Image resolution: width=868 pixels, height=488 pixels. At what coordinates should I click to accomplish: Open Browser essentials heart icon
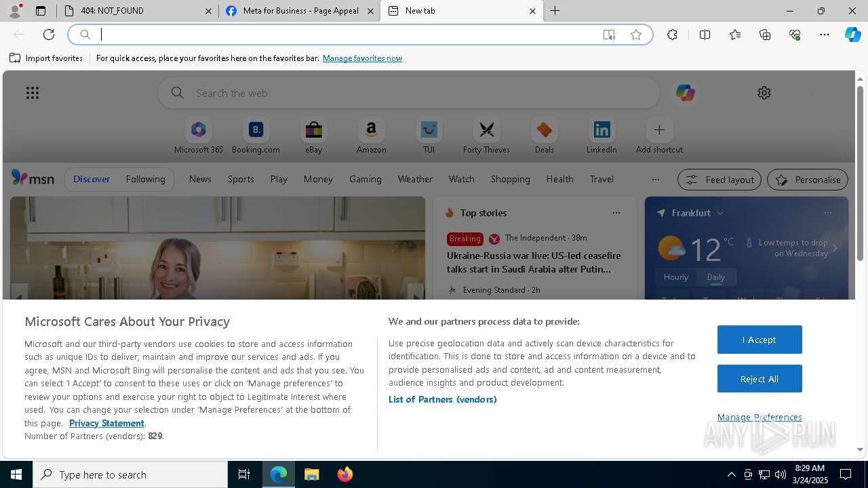click(795, 35)
